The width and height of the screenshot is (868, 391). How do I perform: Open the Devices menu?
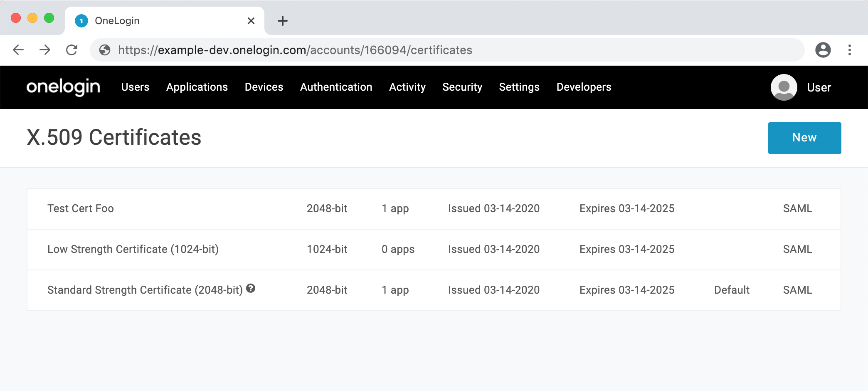coord(264,87)
